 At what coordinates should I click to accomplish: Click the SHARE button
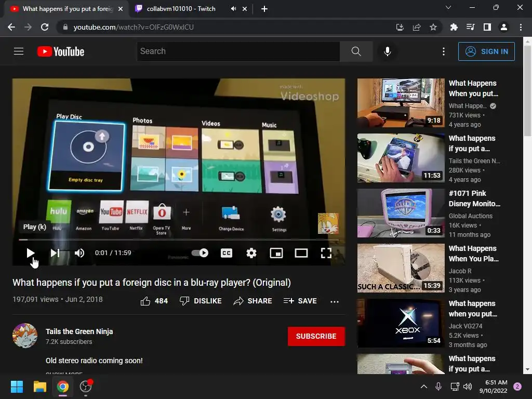click(x=253, y=301)
